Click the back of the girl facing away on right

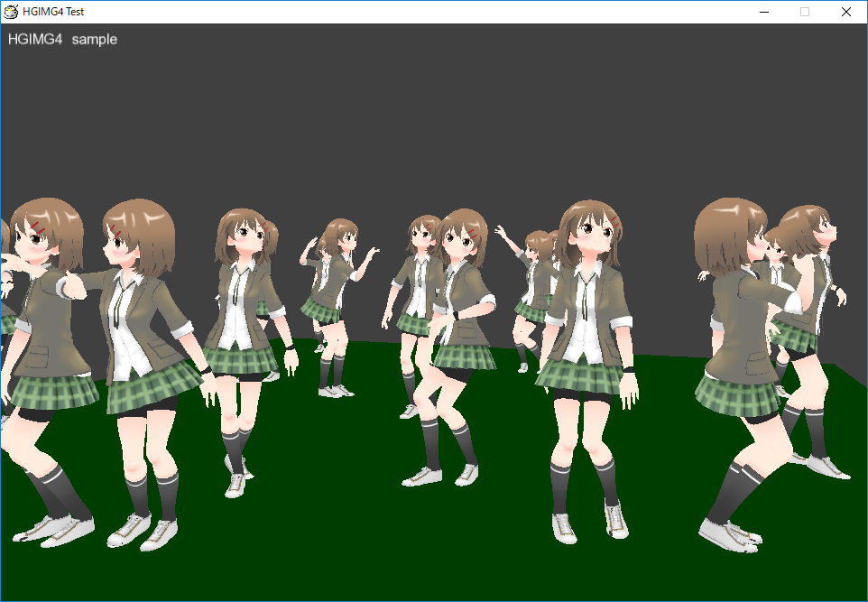coord(735,334)
